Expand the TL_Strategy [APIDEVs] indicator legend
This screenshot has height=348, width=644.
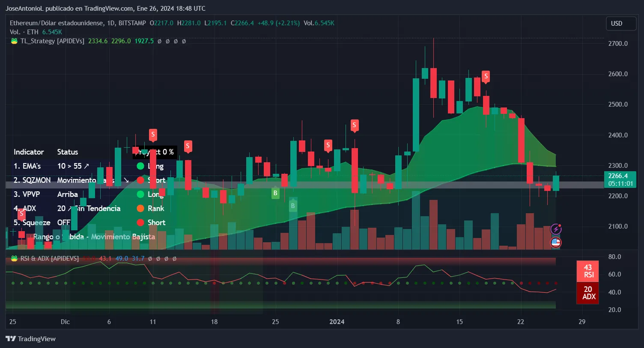click(52, 41)
